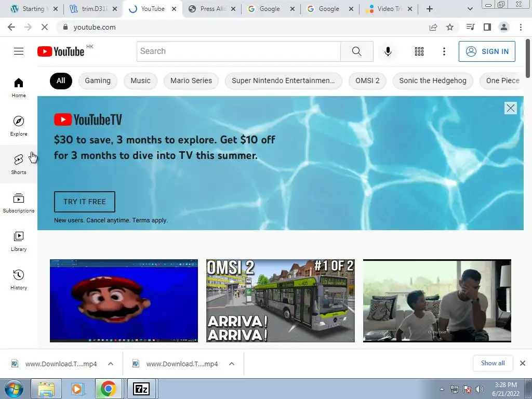Viewport: 532px width, 399px height.
Task: Click the YouTube logo
Action: pos(61,51)
